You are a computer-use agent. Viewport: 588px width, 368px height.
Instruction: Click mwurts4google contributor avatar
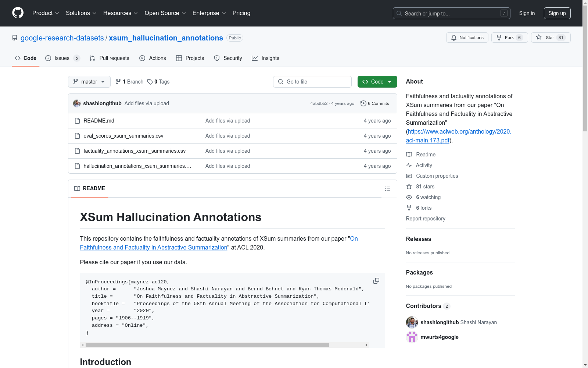412,337
